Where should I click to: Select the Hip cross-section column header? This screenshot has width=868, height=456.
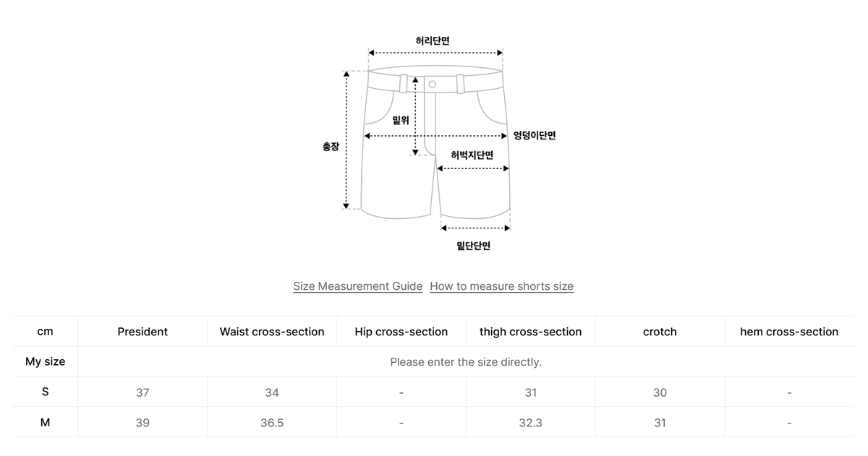coord(401,332)
